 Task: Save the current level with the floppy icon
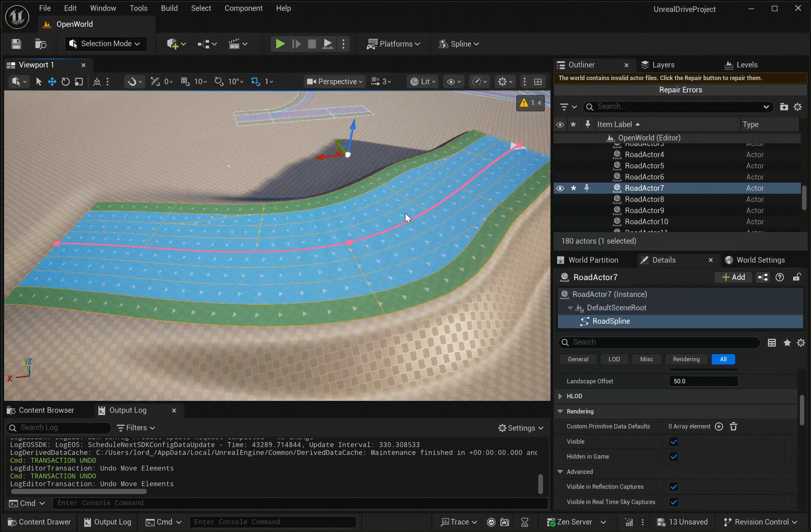tap(16, 44)
